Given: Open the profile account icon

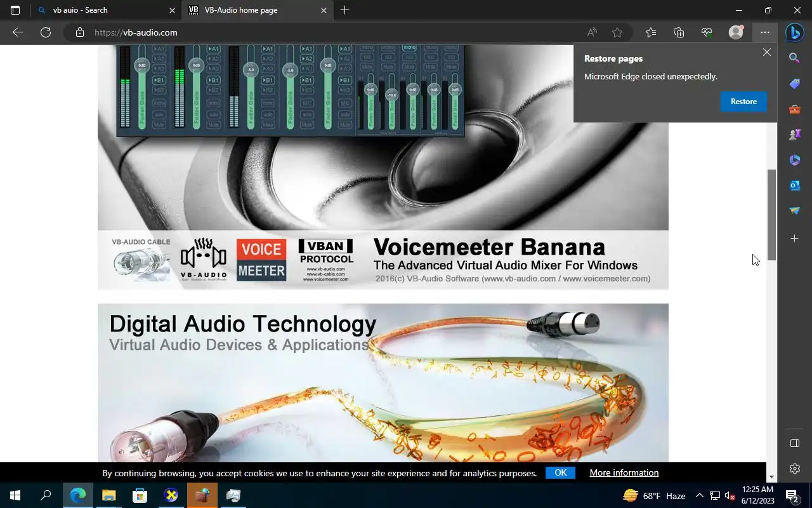Looking at the screenshot, I should [x=736, y=32].
